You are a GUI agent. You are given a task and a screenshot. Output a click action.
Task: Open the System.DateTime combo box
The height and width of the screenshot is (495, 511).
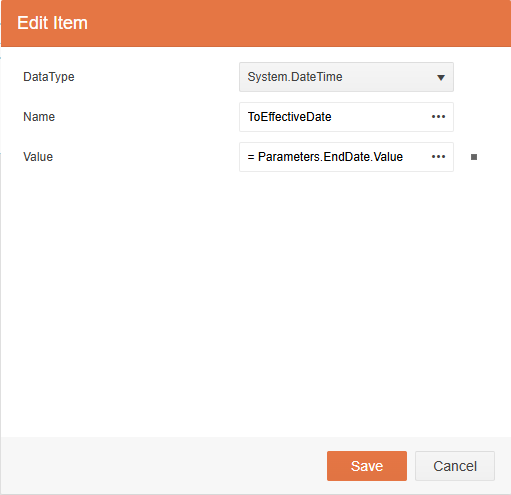[346, 77]
